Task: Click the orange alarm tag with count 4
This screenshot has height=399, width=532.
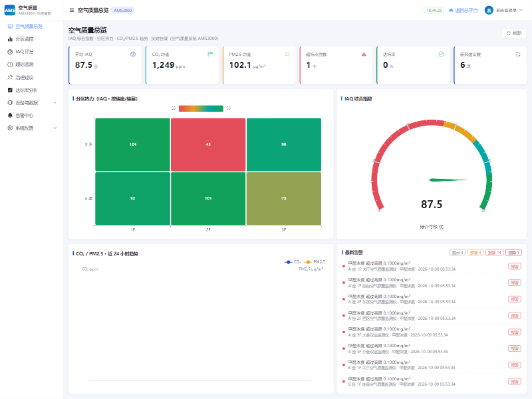Action: click(475, 253)
